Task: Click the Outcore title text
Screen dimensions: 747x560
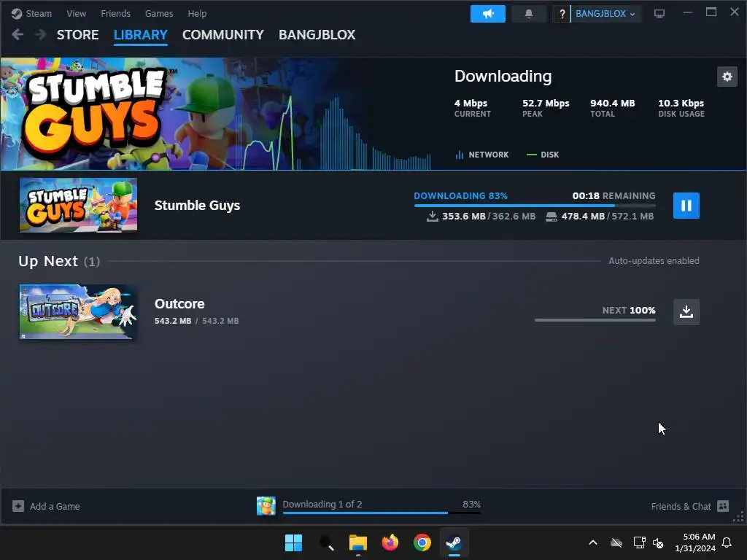Action: coord(179,304)
